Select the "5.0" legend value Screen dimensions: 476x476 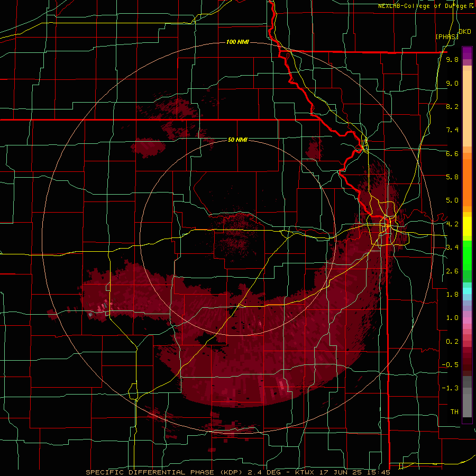tap(452, 200)
